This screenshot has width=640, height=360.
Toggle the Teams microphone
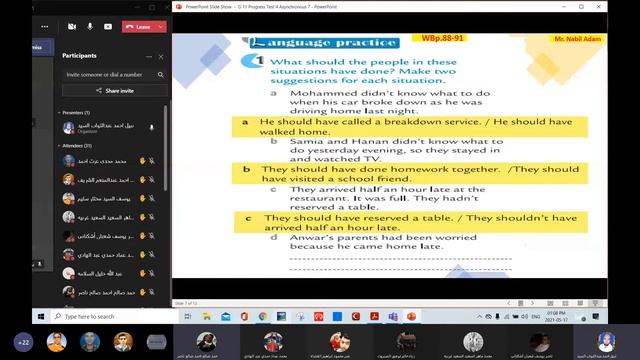[90, 27]
